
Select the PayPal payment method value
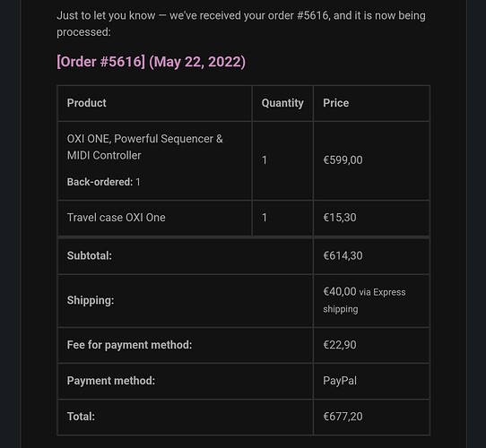pyautogui.click(x=340, y=381)
